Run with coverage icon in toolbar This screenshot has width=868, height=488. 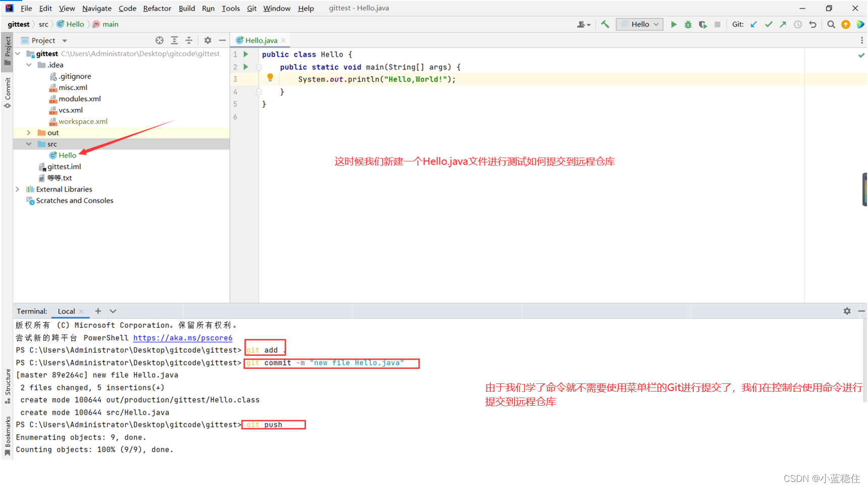(703, 24)
